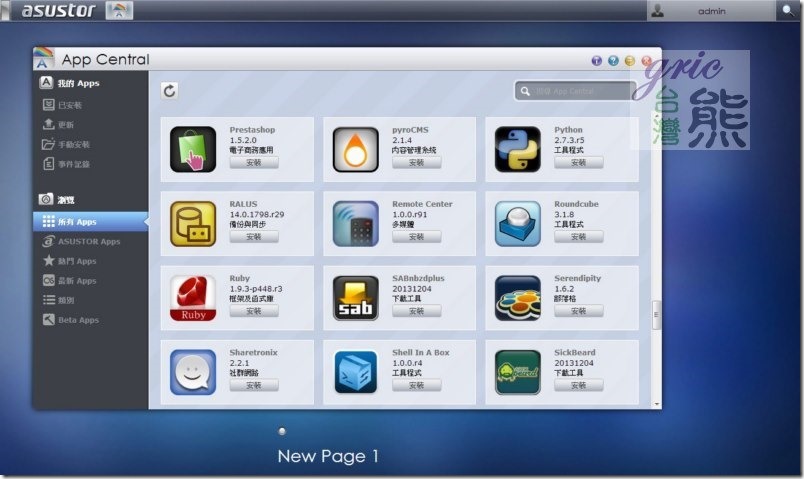Open the categories list sidebar entry
The height and width of the screenshot is (479, 804).
click(x=90, y=300)
